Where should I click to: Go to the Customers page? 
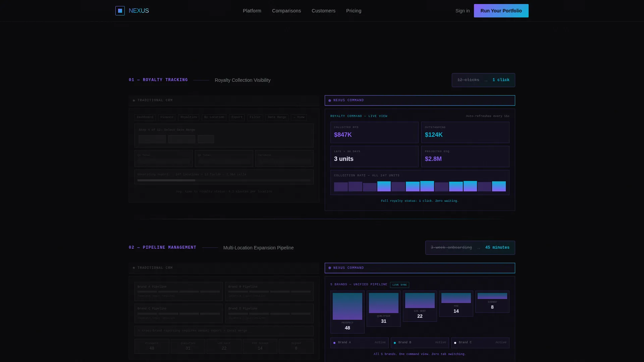click(323, 11)
